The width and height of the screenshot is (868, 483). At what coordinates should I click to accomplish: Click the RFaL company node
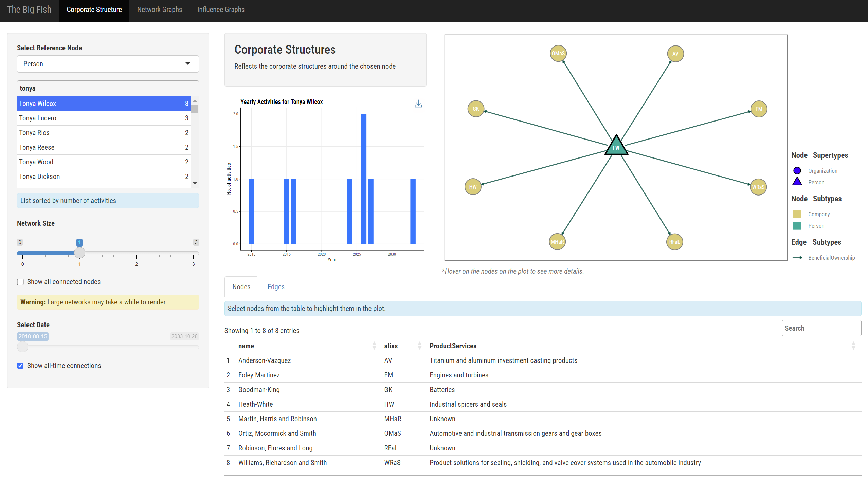click(674, 242)
